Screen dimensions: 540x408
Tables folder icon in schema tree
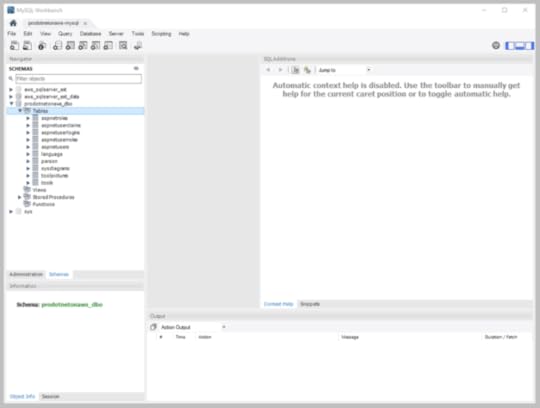pos(28,111)
